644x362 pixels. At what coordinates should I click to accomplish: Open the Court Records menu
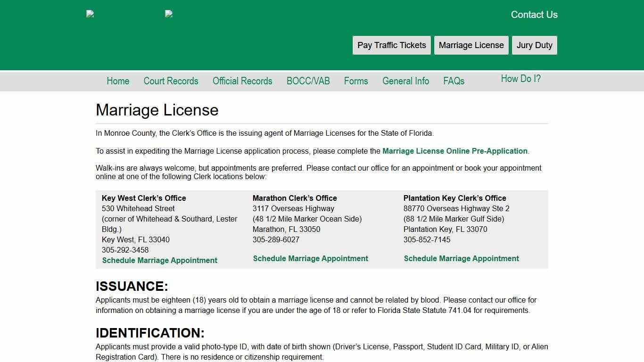point(171,81)
